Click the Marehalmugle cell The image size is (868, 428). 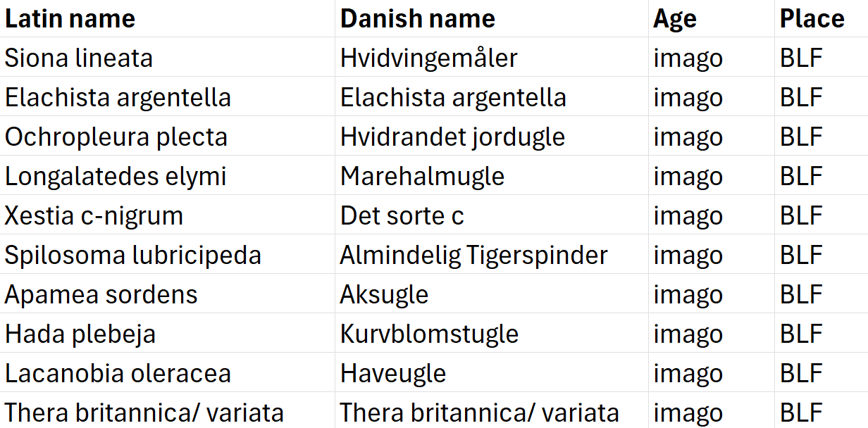coord(492,175)
